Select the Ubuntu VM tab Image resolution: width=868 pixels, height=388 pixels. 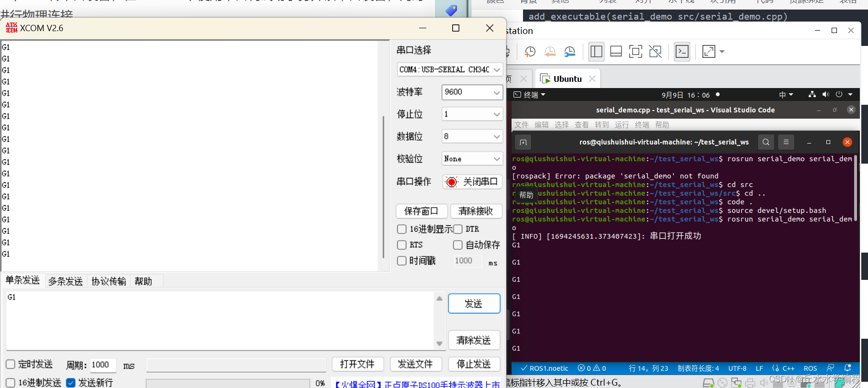(568, 79)
